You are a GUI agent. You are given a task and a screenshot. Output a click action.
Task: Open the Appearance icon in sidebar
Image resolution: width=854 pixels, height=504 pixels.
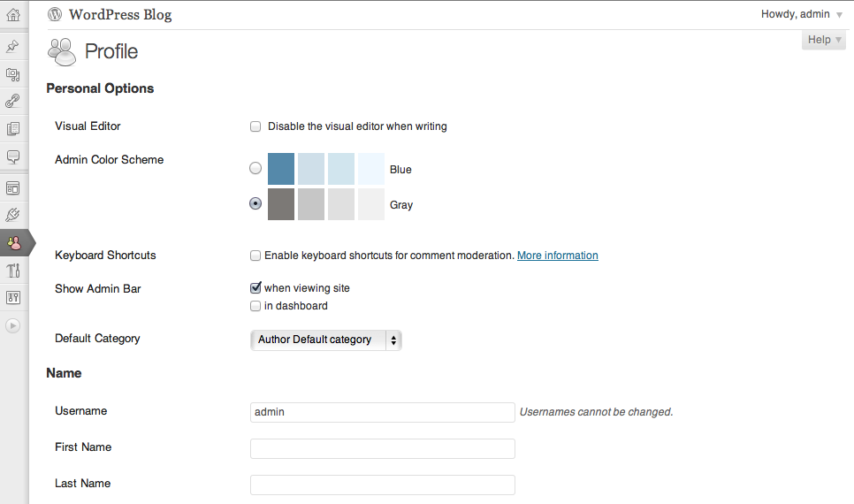tap(13, 188)
